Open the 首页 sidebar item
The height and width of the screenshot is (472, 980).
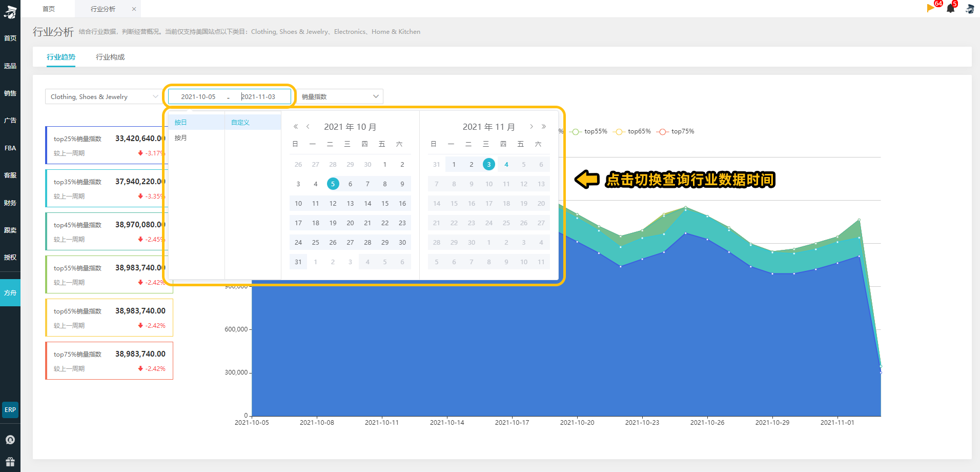(10, 38)
